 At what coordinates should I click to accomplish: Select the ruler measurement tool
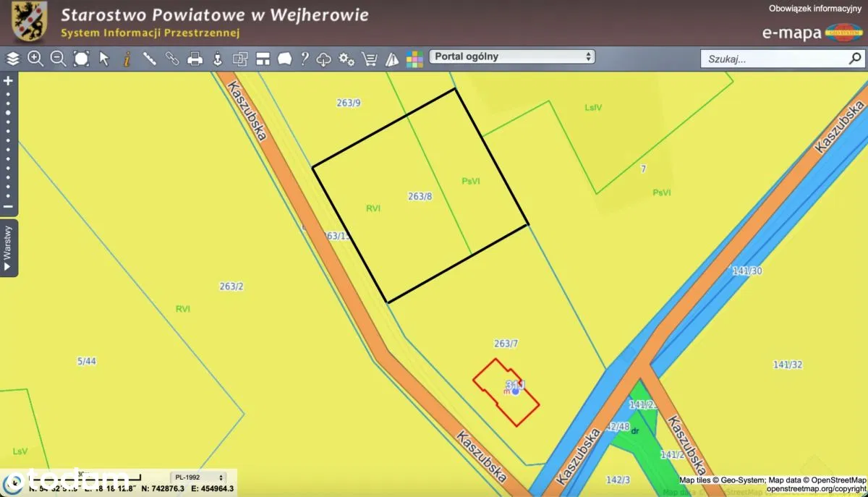(150, 59)
